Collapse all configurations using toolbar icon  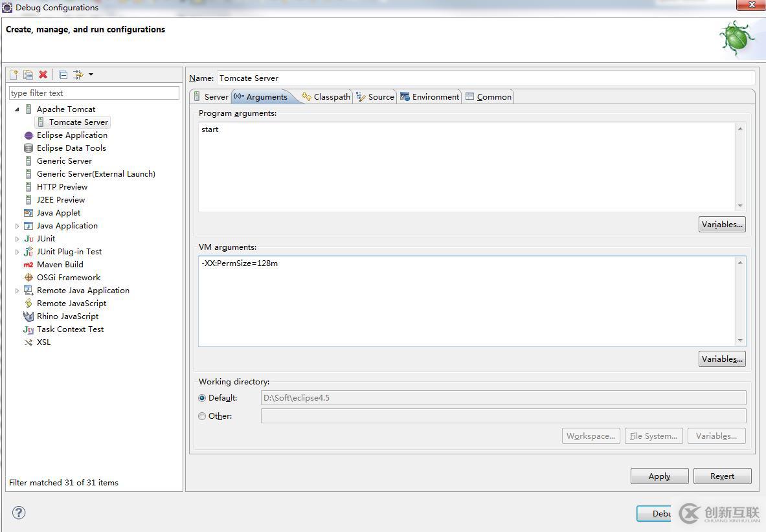coord(63,74)
